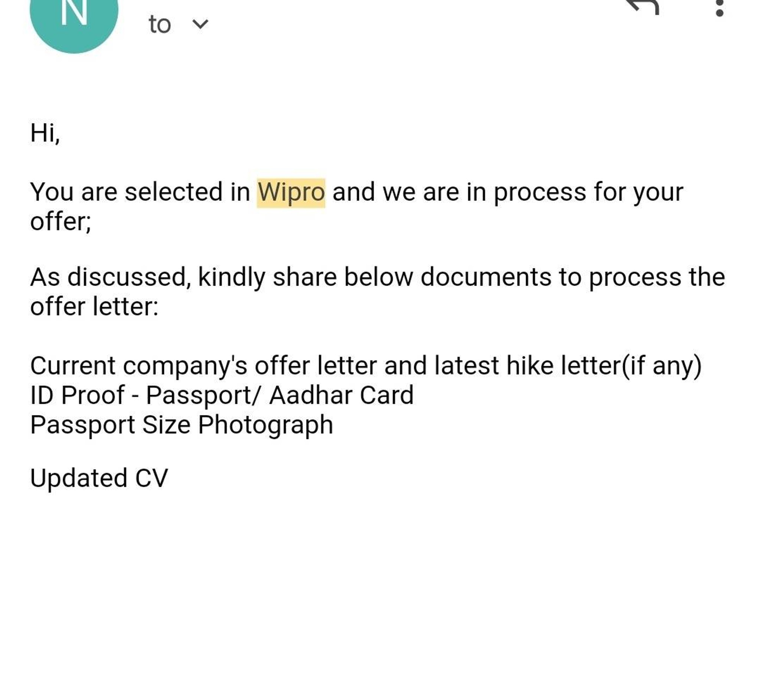The image size is (760, 700).
Task: Tap 'Passport Size Photograph' line
Action: [x=182, y=424]
